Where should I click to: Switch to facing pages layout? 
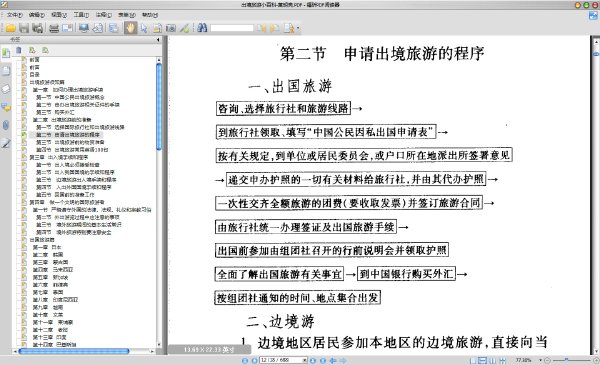click(492, 360)
